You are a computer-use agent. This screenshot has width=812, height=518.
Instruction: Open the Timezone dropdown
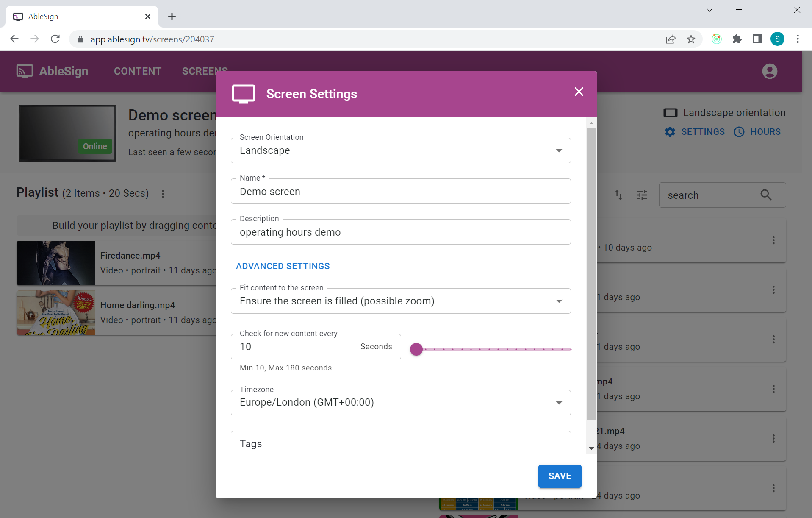click(x=559, y=403)
